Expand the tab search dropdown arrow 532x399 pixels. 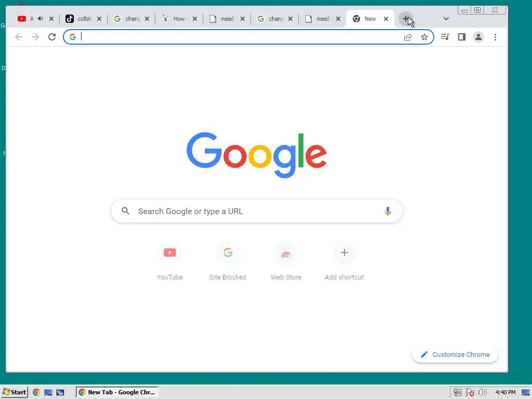tap(446, 19)
